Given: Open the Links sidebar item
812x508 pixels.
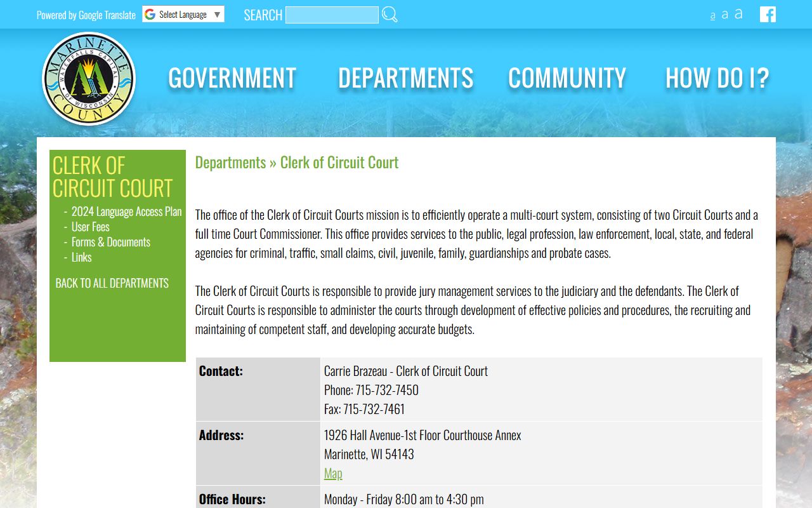Looking at the screenshot, I should tap(81, 257).
